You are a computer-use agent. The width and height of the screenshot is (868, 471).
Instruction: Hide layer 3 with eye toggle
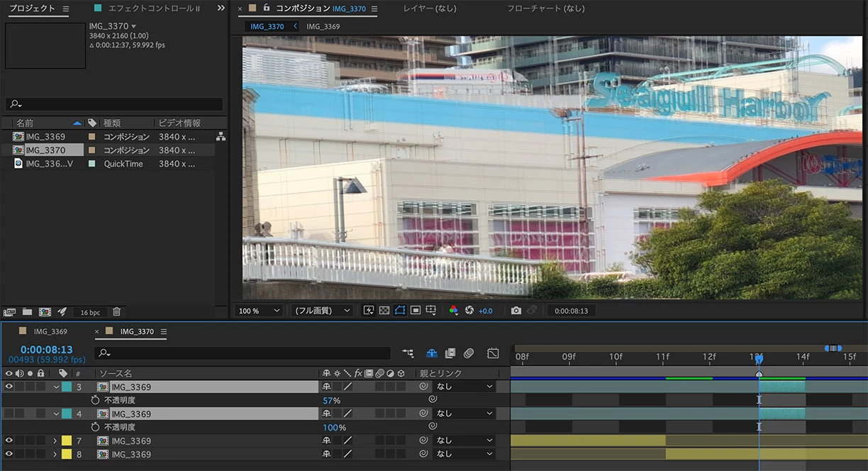[x=9, y=387]
